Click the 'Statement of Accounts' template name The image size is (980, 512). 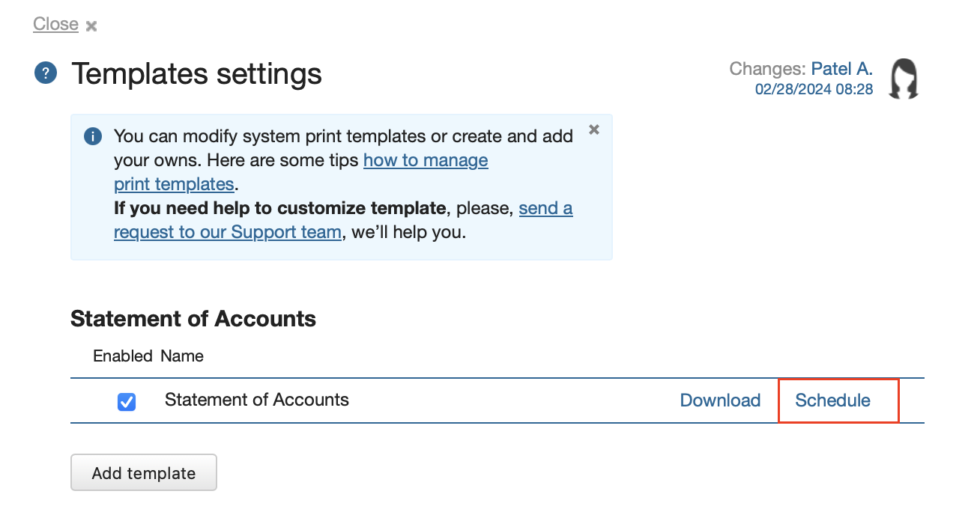point(257,400)
